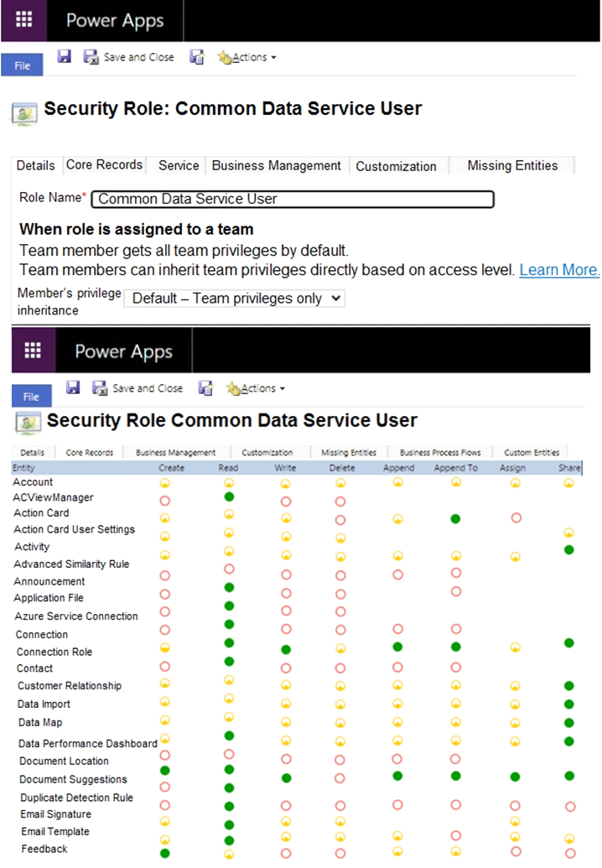Open Business Management tab in upper window
602x868 pixels.
point(276,165)
